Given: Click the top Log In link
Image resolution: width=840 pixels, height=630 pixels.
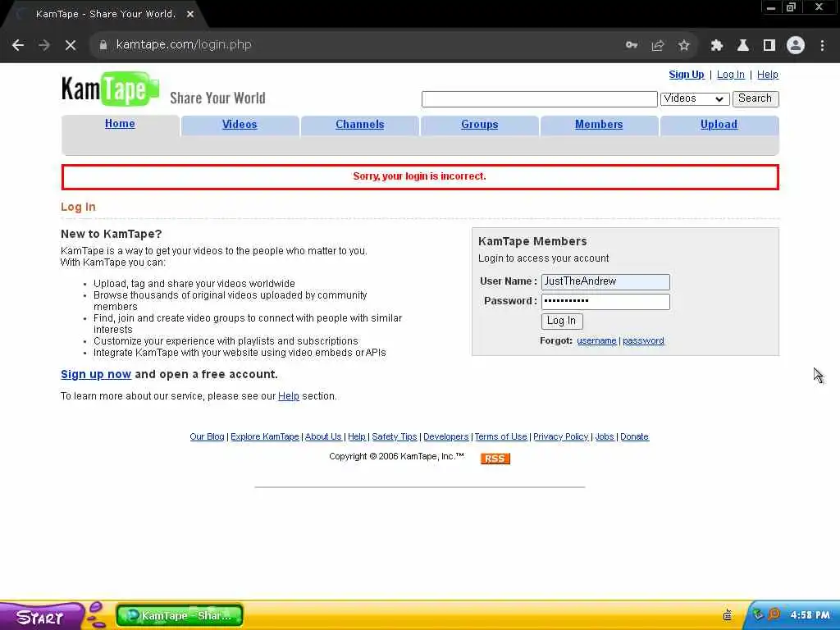Looking at the screenshot, I should tap(731, 75).
